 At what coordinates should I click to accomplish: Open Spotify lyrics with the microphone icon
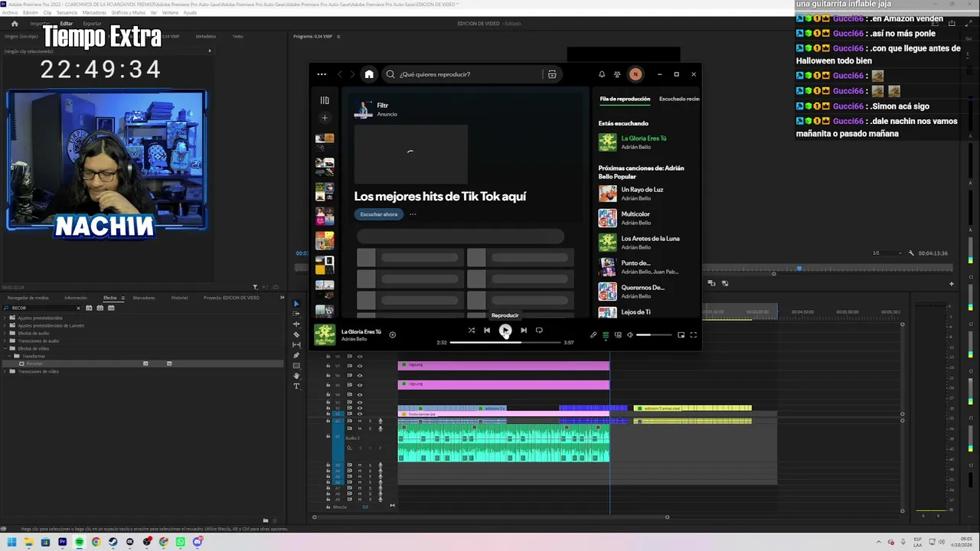tap(593, 334)
